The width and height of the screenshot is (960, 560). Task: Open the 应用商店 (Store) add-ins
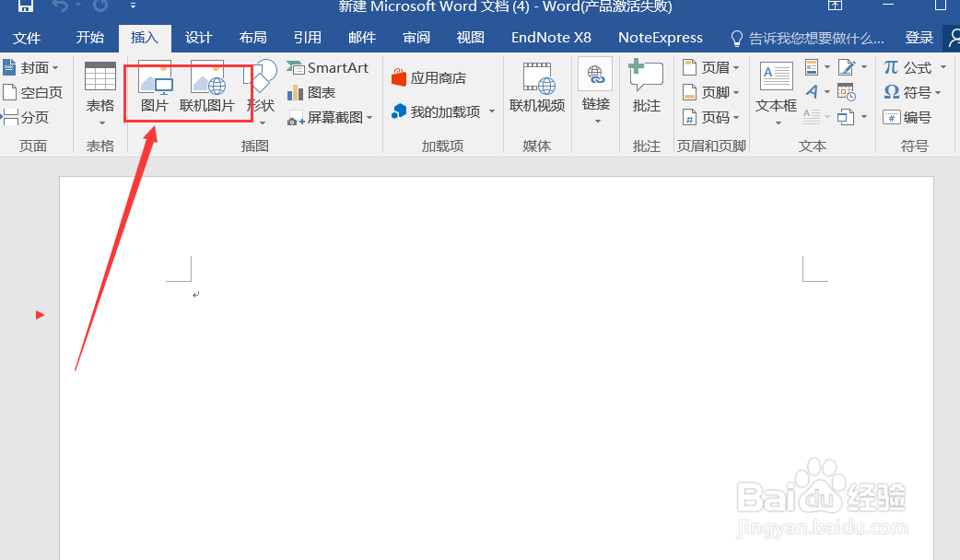point(428,78)
